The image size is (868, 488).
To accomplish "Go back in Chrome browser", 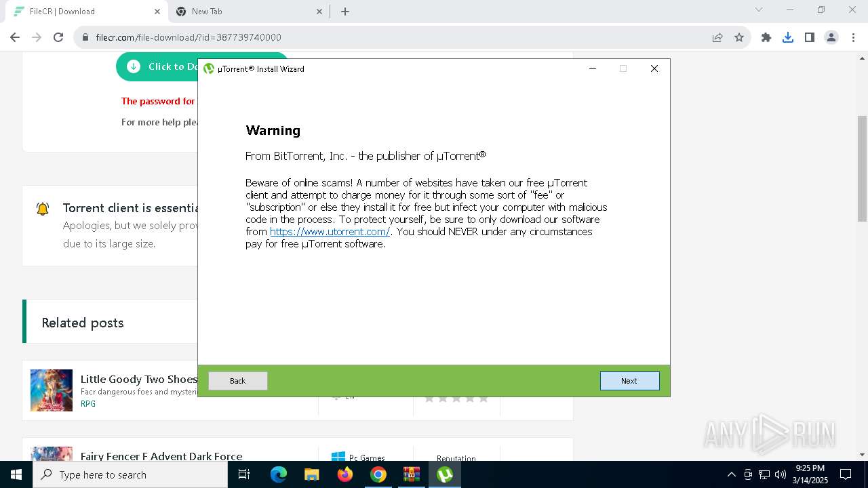I will click(x=15, y=37).
